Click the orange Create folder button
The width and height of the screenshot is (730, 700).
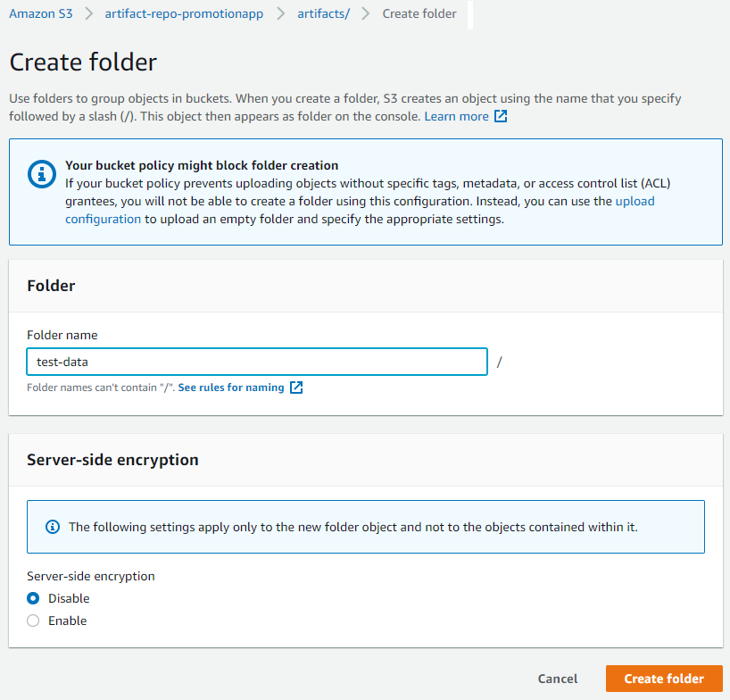tap(664, 679)
